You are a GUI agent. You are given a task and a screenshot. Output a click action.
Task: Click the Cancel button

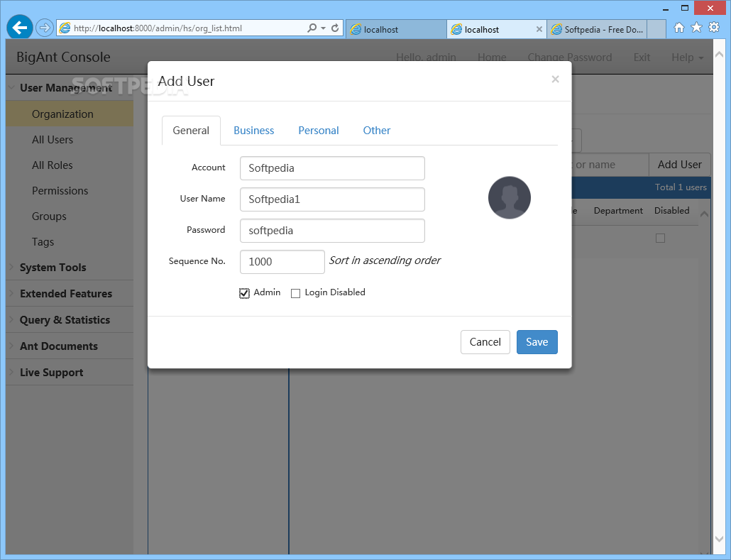click(x=485, y=342)
